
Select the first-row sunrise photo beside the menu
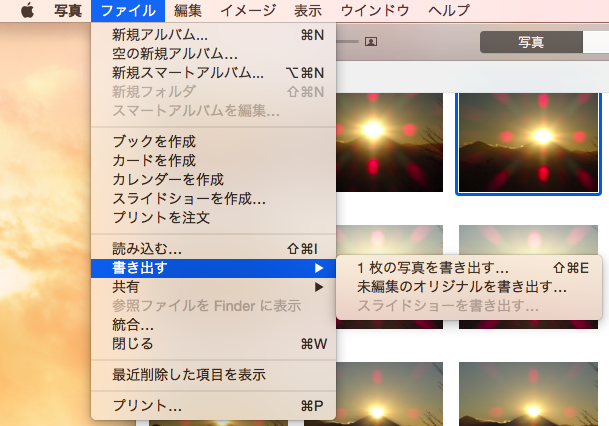(x=389, y=143)
